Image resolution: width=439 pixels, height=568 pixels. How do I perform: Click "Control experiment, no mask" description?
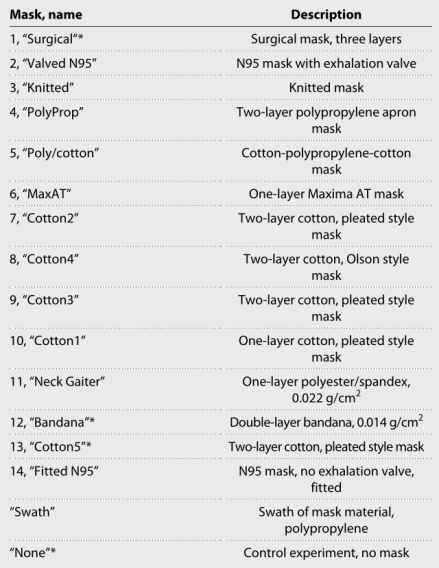point(326,553)
